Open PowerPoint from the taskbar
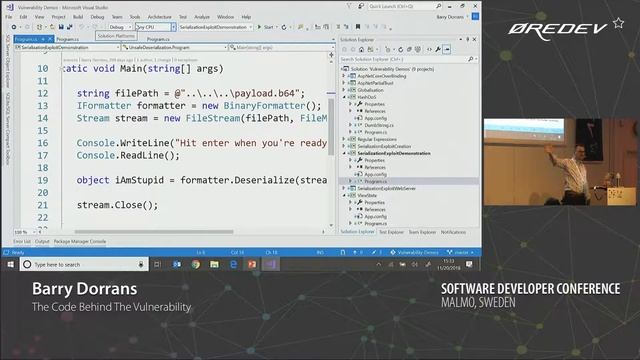 click(252, 264)
